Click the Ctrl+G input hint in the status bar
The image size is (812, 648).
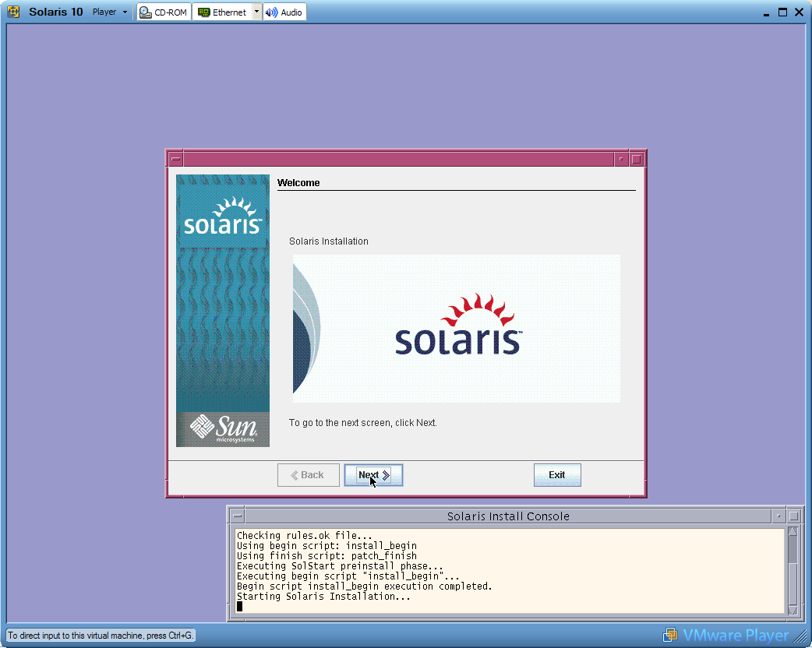pos(101,635)
